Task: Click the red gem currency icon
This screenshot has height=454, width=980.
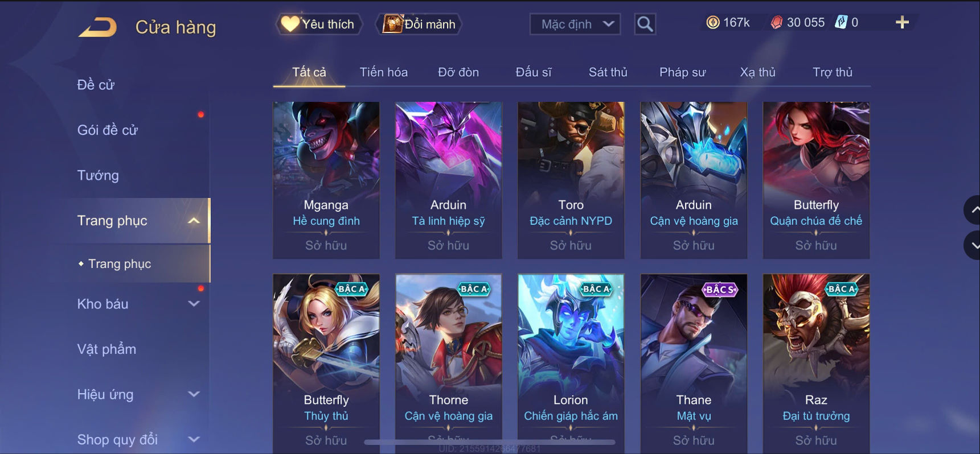Action: click(776, 22)
